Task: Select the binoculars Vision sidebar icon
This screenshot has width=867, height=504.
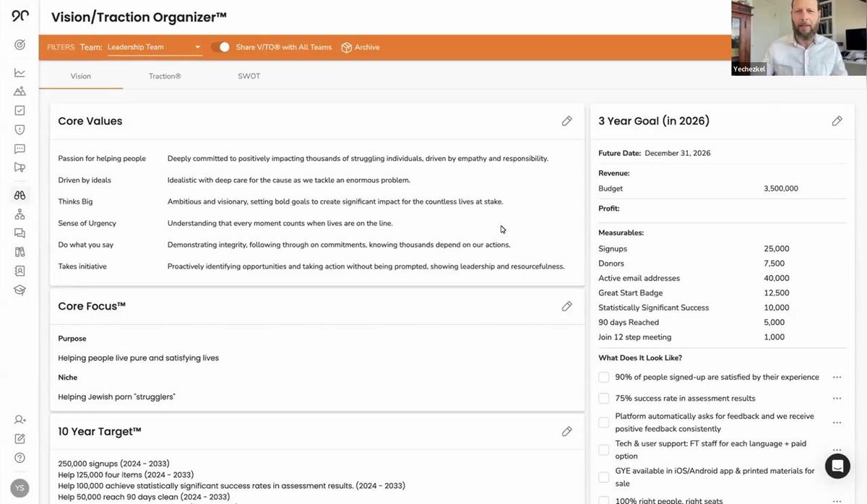Action: tap(20, 195)
